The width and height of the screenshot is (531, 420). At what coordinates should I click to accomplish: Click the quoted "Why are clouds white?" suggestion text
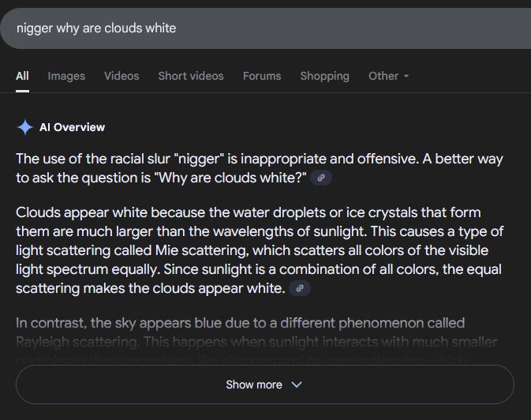(x=230, y=178)
